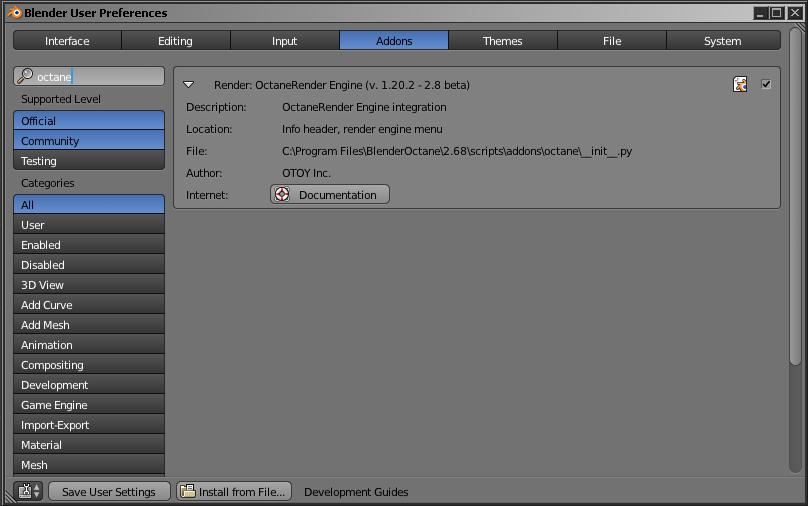Click the Install from File folder icon
808x506 pixels.
pos(188,491)
